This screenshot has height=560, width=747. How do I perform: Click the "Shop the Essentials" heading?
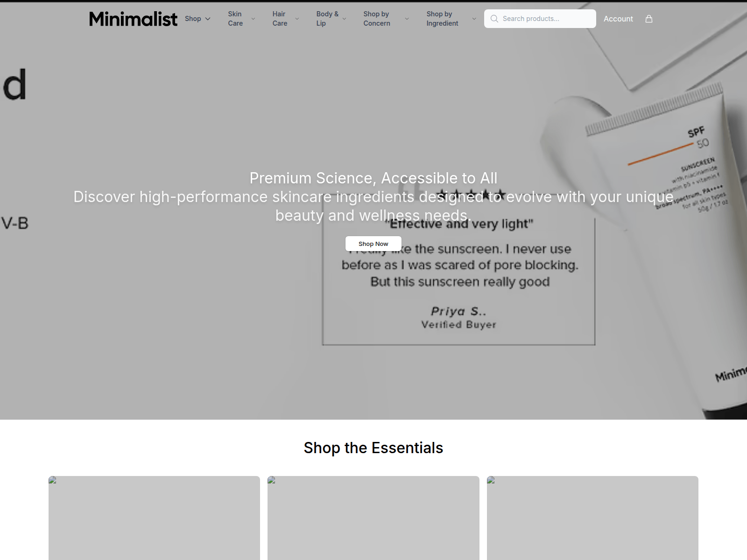[373, 448]
